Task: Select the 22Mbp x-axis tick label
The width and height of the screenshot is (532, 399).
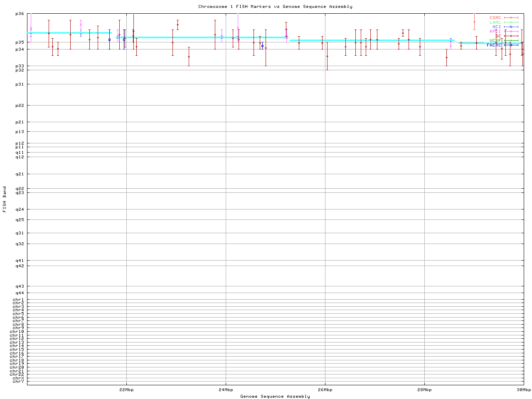Action: tap(126, 390)
